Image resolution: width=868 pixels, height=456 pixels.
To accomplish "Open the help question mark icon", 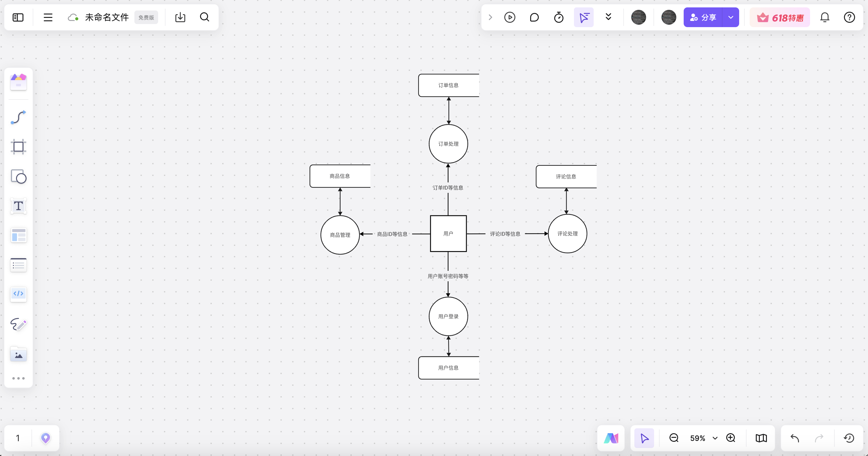I will (x=849, y=17).
